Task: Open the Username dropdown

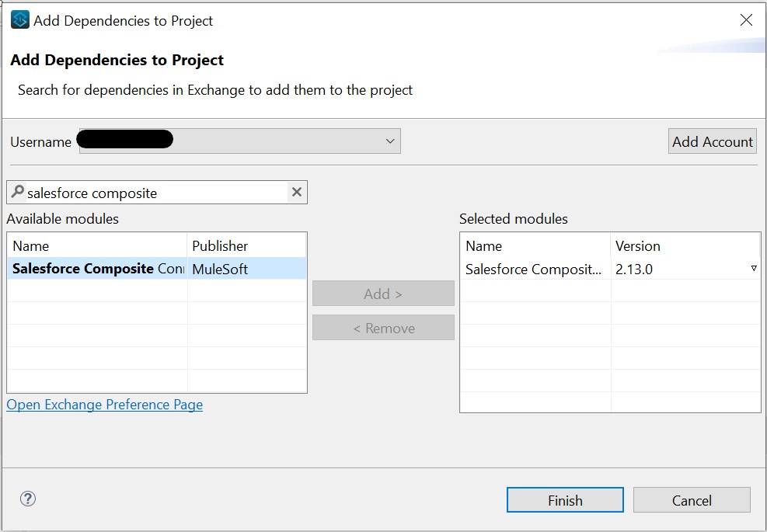Action: [x=239, y=141]
